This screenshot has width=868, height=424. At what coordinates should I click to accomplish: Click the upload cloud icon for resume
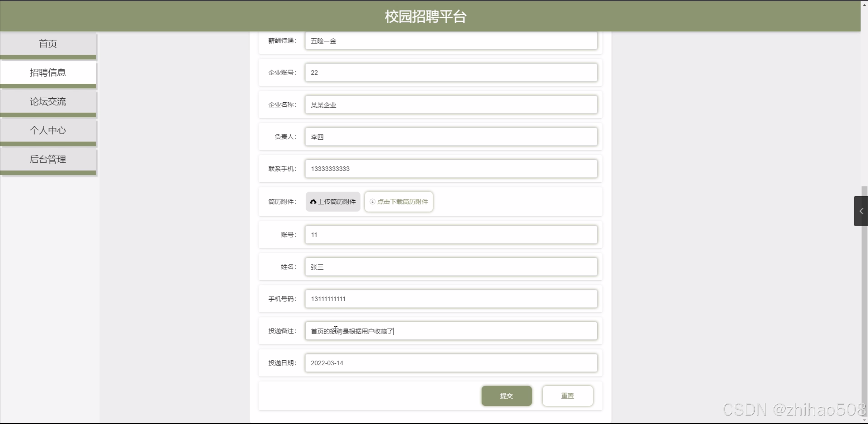point(313,202)
